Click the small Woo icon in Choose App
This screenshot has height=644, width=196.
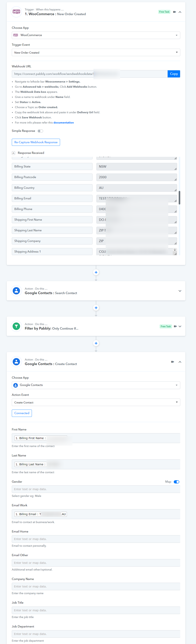coord(16,35)
